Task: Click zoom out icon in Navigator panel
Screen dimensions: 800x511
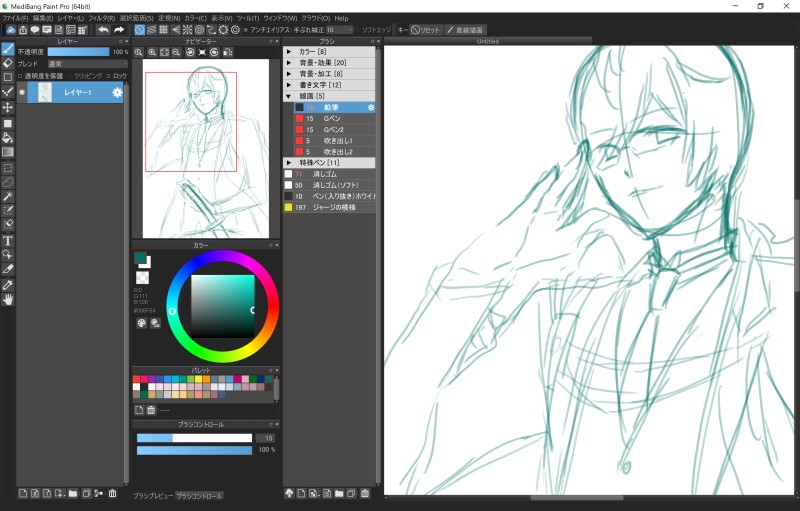Action: click(176, 52)
